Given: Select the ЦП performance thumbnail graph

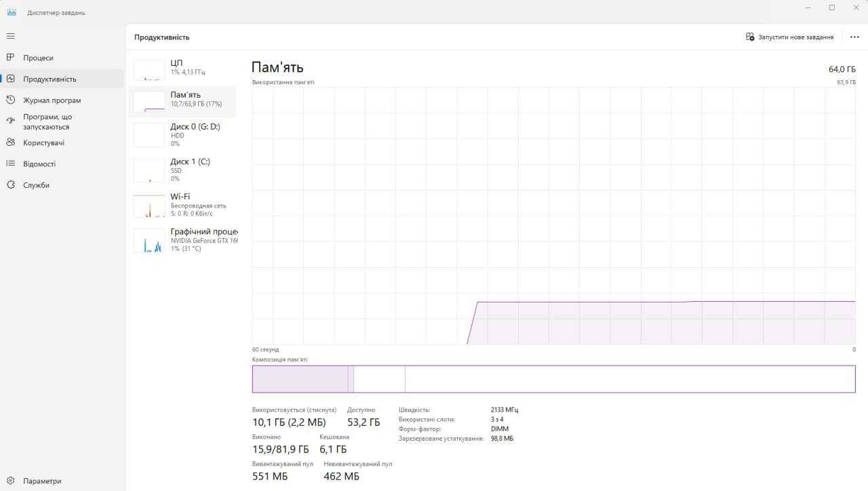Looking at the screenshot, I should (149, 69).
